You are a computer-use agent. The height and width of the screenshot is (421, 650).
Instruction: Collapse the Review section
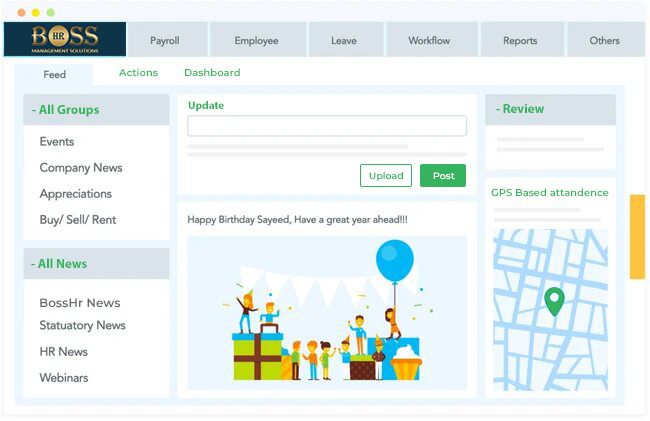point(550,109)
